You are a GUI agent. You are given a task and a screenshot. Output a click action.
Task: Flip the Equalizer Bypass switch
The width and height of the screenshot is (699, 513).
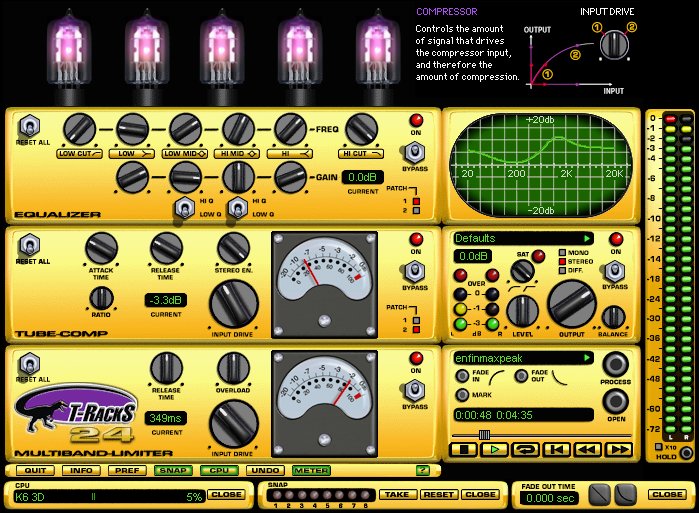pos(415,153)
